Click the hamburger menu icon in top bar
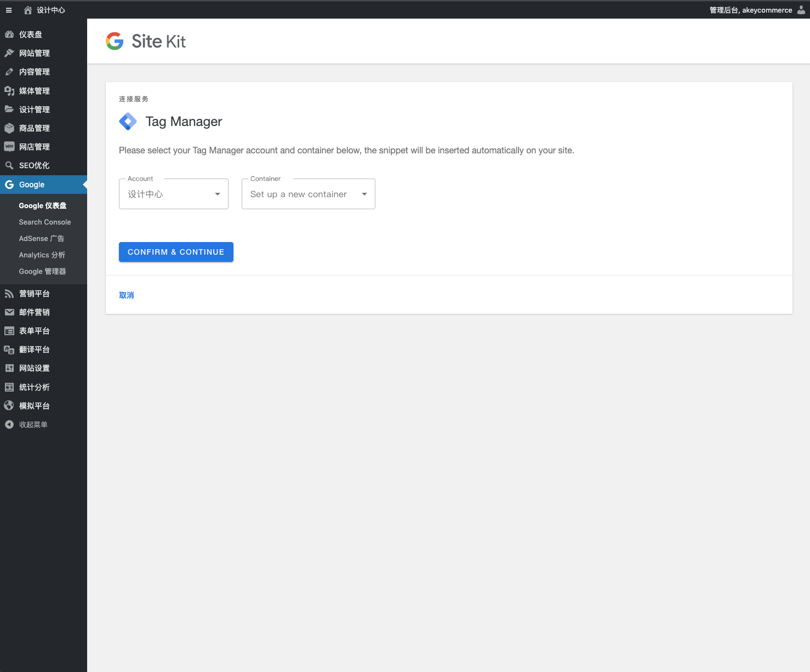The width and height of the screenshot is (810, 672). 9,10
